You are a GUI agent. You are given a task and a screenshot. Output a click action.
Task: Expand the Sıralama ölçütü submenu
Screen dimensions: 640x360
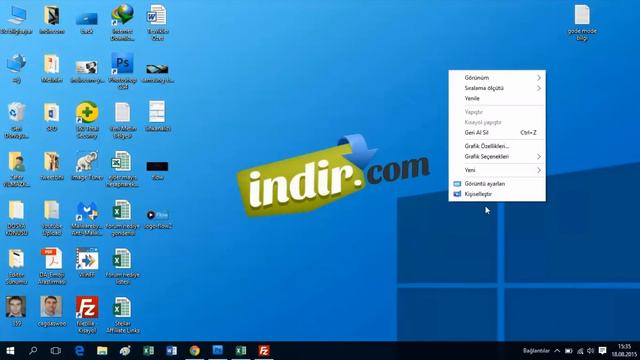(x=497, y=88)
